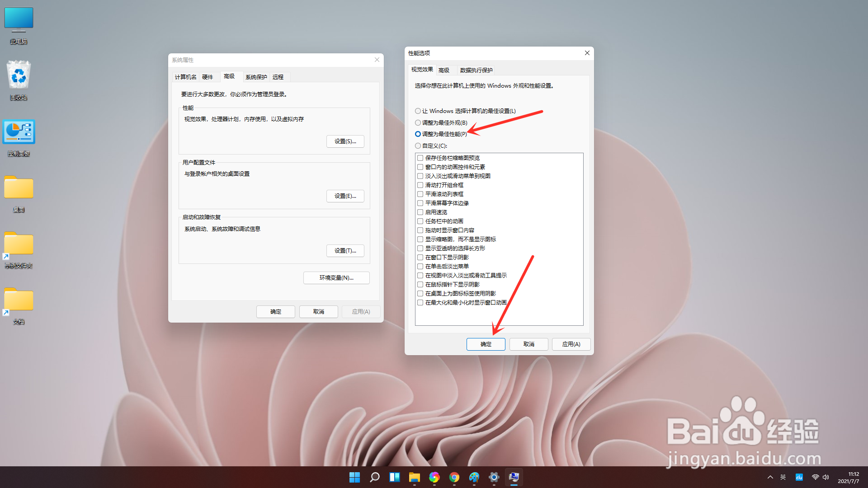Close the 系统属性 window
The width and height of the screenshot is (868, 488).
click(x=377, y=60)
